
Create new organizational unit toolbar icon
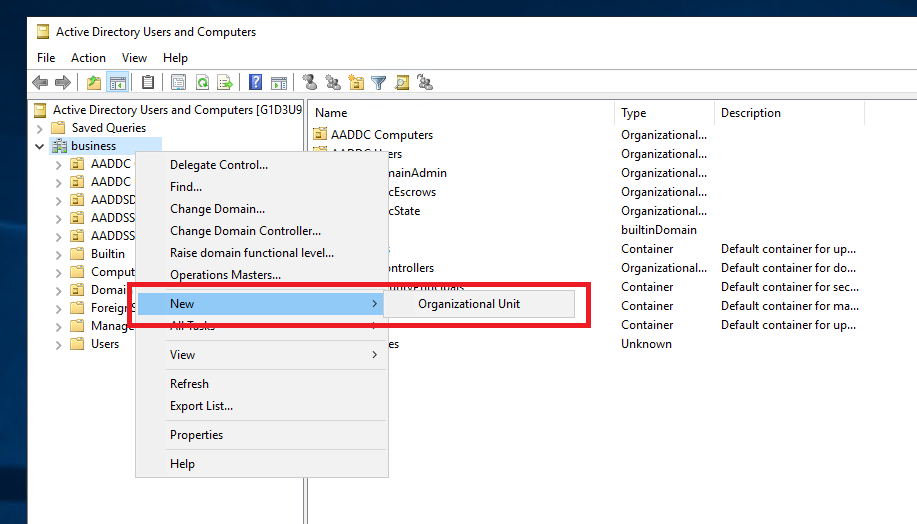(356, 82)
